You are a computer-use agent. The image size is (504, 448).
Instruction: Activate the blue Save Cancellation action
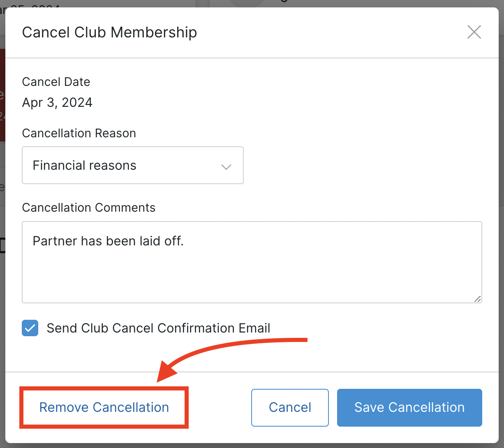click(x=409, y=407)
